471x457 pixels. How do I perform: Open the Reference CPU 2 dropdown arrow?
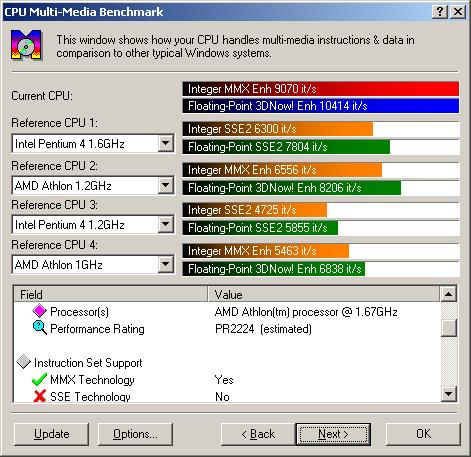(x=165, y=185)
